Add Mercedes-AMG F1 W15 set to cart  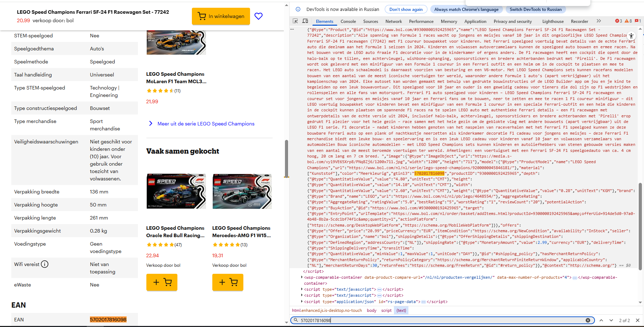pyautogui.click(x=228, y=282)
